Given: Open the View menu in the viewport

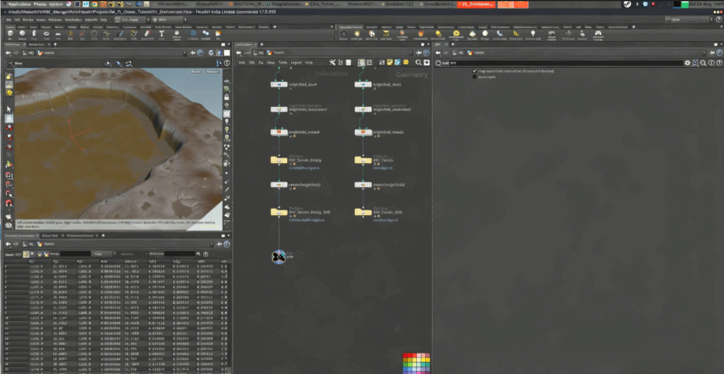Looking at the screenshot, I should (18, 63).
